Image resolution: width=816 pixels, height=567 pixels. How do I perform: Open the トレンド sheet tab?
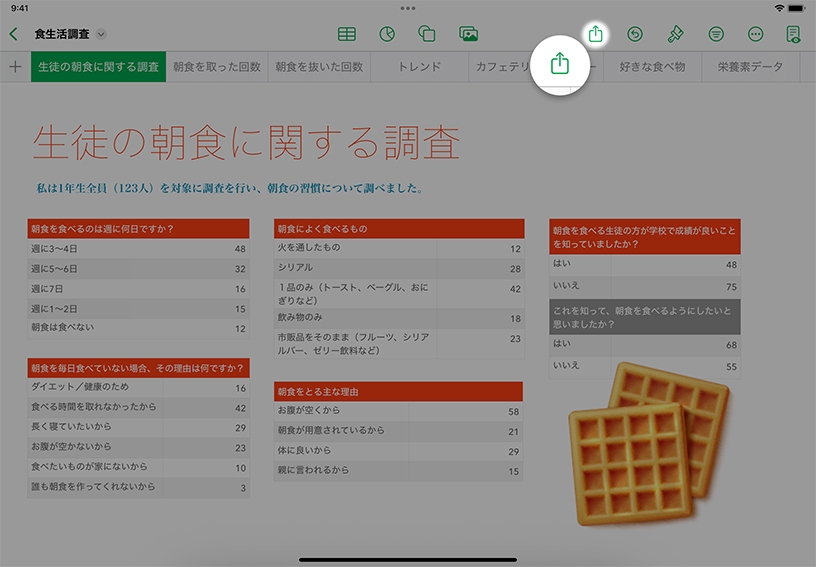coord(419,67)
